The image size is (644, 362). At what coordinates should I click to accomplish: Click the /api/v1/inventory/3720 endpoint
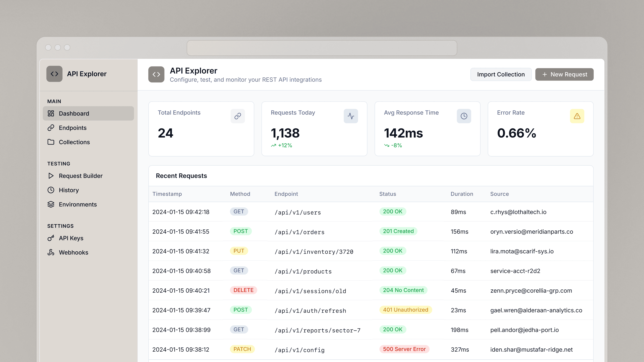[314, 252]
